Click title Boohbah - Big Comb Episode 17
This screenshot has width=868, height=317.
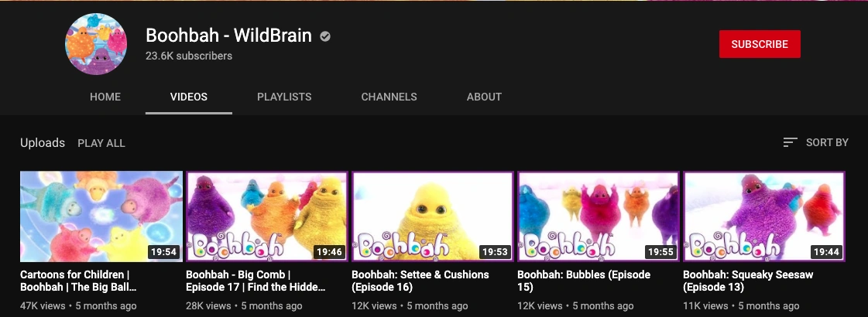pos(256,281)
